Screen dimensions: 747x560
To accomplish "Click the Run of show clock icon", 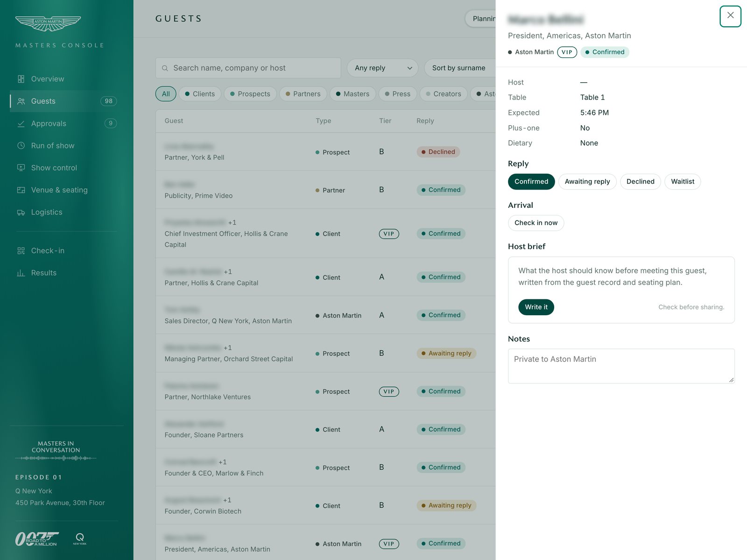I will click(x=21, y=146).
